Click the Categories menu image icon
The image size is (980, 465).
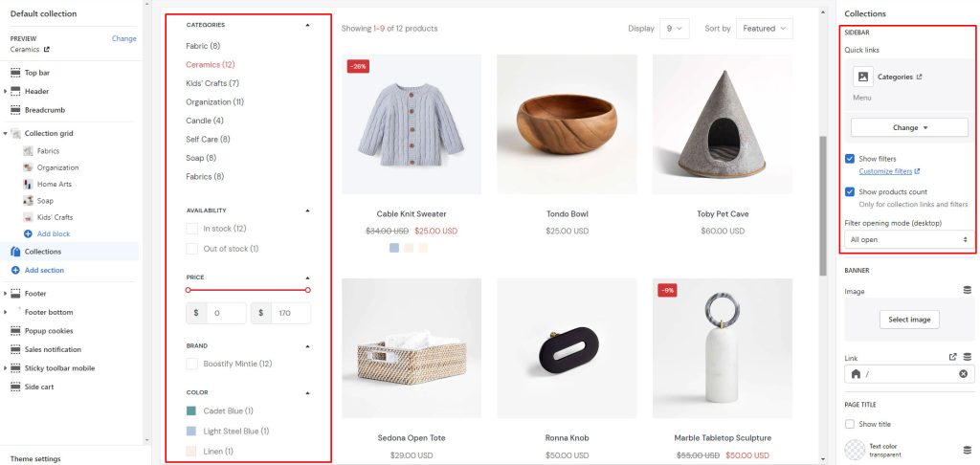[x=862, y=77]
